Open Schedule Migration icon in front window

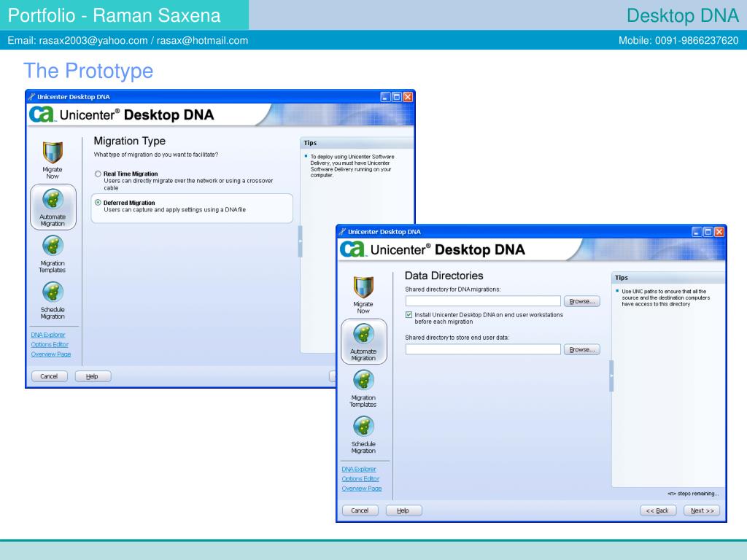[363, 426]
